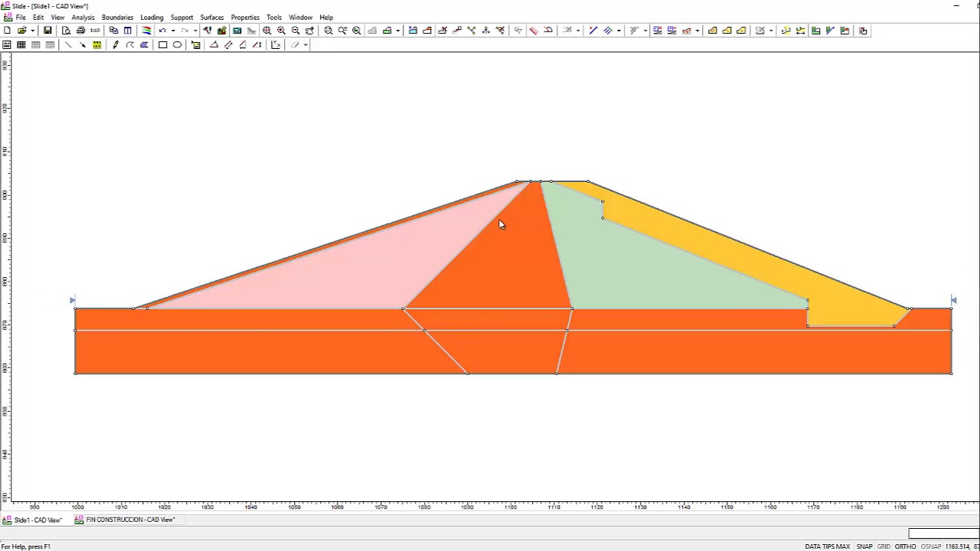The height and width of the screenshot is (551, 980).
Task: Expand the dropdown arrow beside eraser icon
Action: click(305, 45)
